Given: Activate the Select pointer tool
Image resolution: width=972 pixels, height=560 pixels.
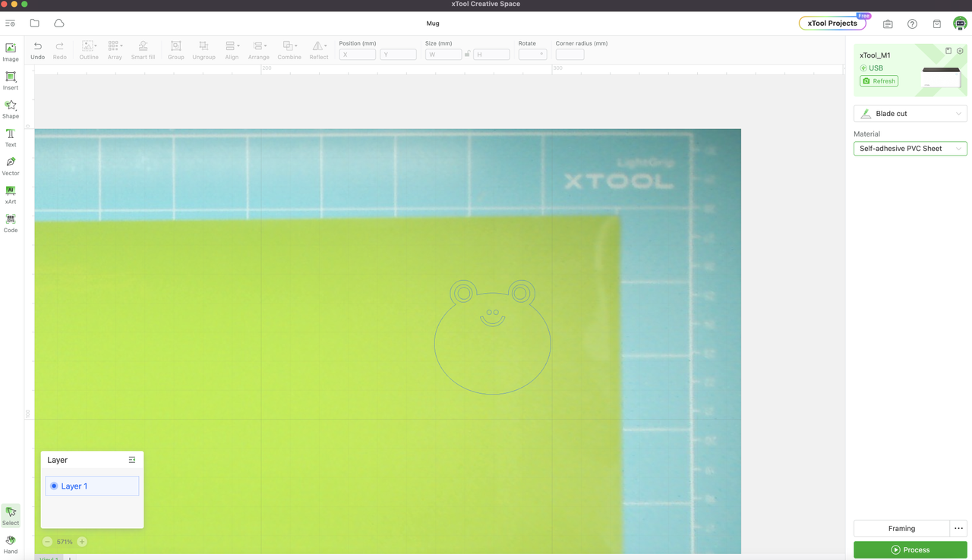Looking at the screenshot, I should [x=11, y=516].
